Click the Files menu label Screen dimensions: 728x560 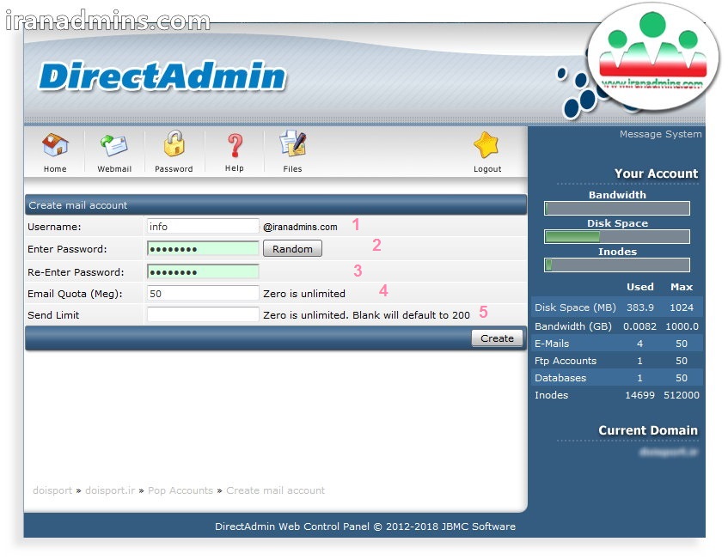coord(292,169)
